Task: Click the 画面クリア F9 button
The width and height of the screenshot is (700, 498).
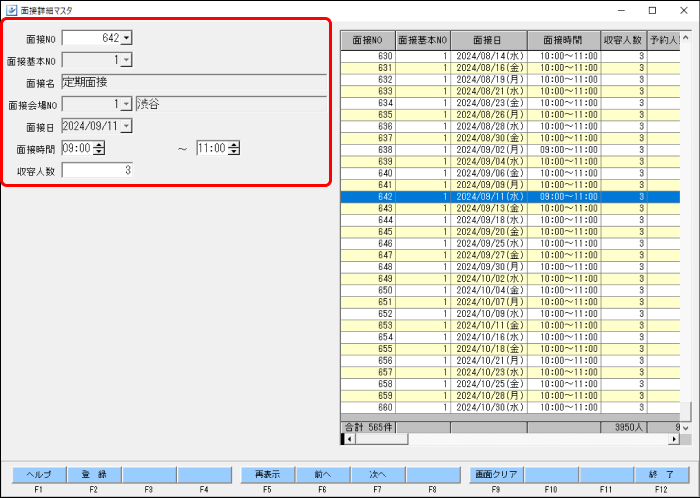Action: 496,475
